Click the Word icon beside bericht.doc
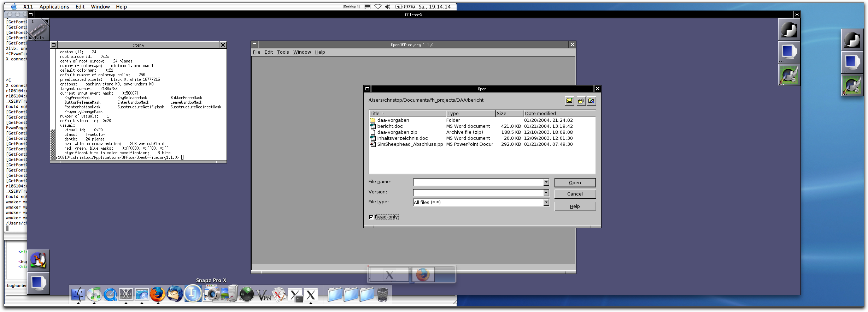This screenshot has width=868, height=312. pyautogui.click(x=373, y=126)
